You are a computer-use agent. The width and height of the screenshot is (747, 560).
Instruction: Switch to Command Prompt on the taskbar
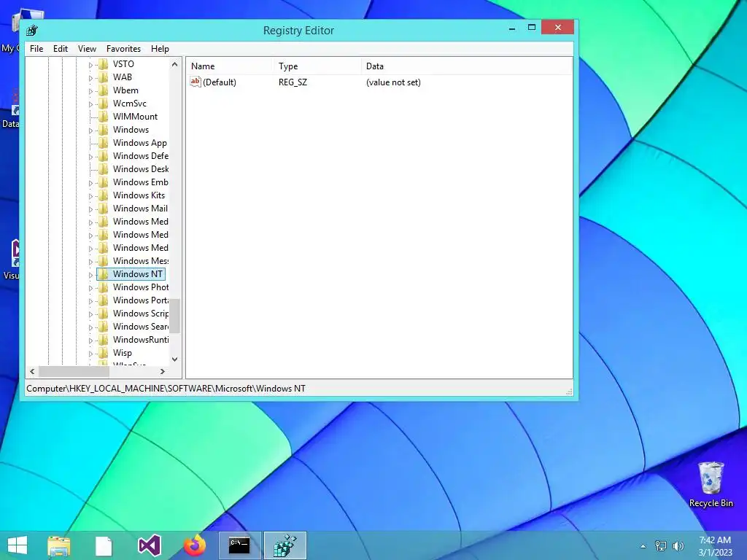[239, 545]
